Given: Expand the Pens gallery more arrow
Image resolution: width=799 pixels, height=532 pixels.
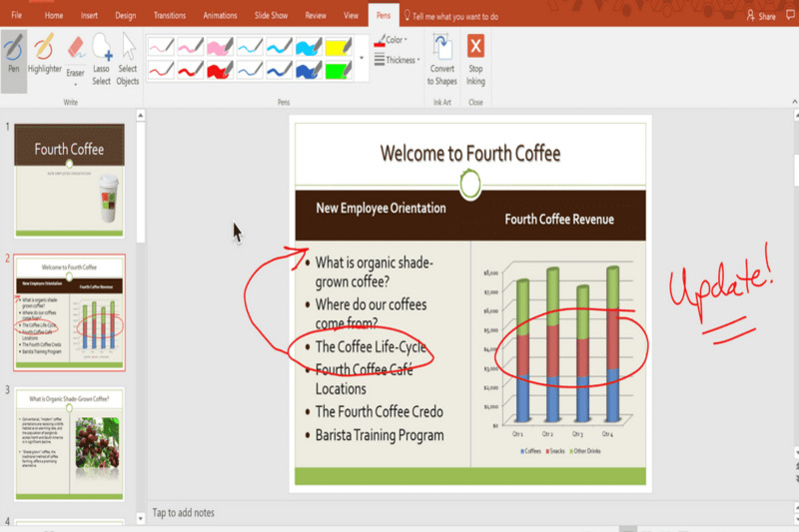Looking at the screenshot, I should tap(362, 59).
